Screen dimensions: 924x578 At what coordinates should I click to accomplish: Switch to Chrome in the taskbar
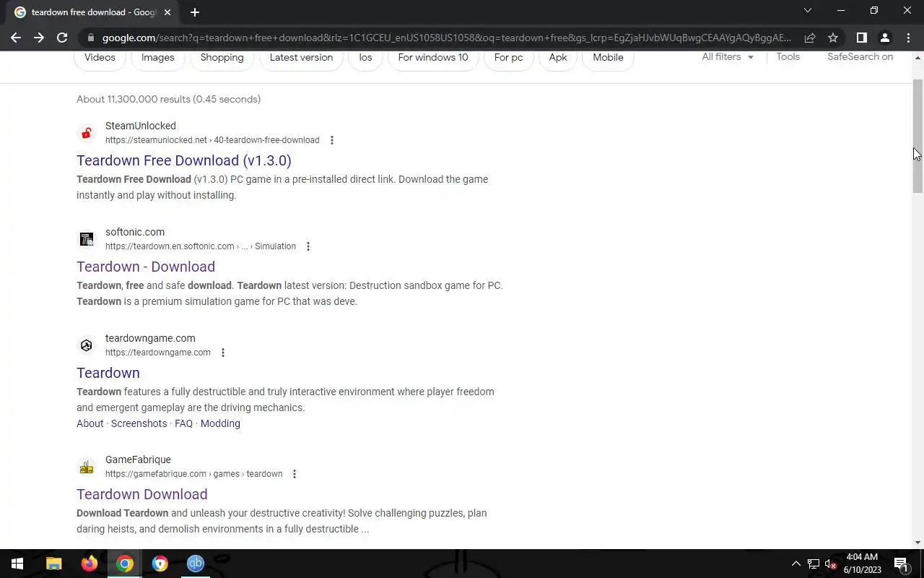125,564
